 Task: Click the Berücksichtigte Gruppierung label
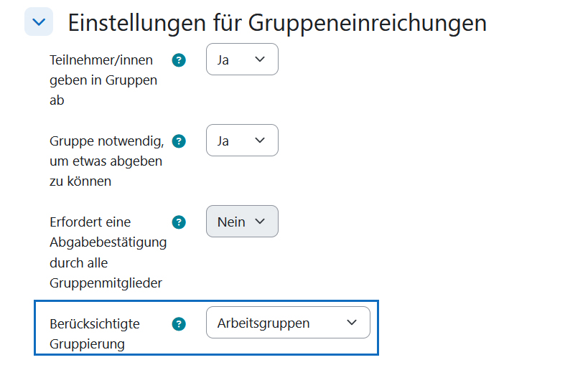(x=94, y=333)
